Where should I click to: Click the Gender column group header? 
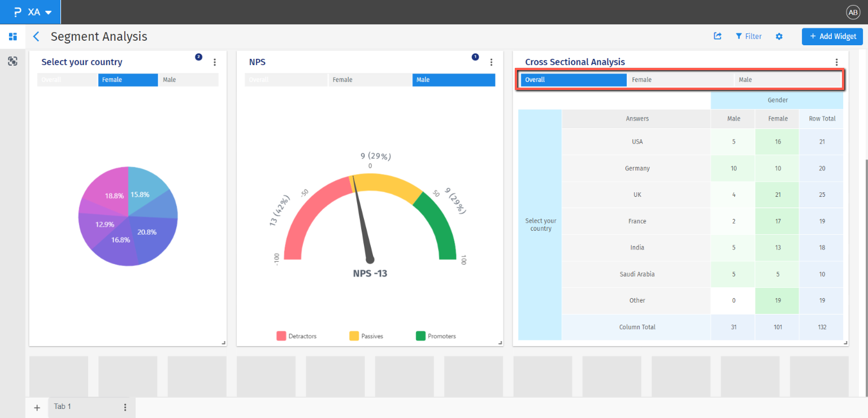[777, 100]
